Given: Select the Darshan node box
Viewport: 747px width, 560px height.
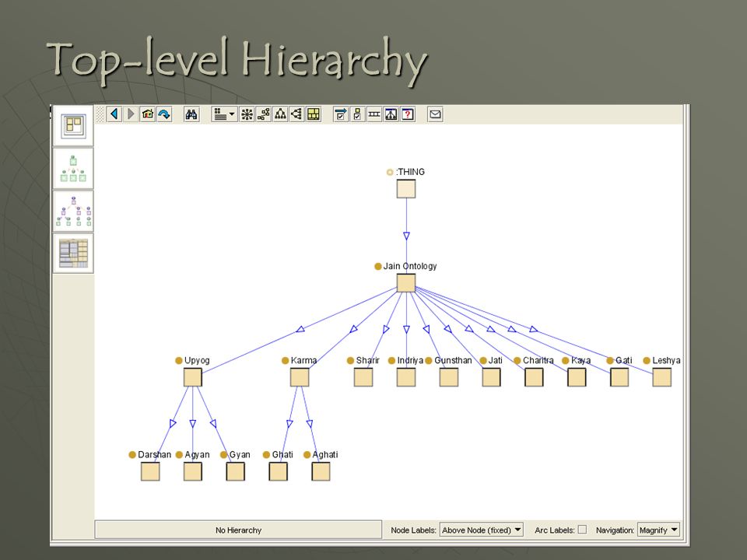Looking at the screenshot, I should [150, 471].
